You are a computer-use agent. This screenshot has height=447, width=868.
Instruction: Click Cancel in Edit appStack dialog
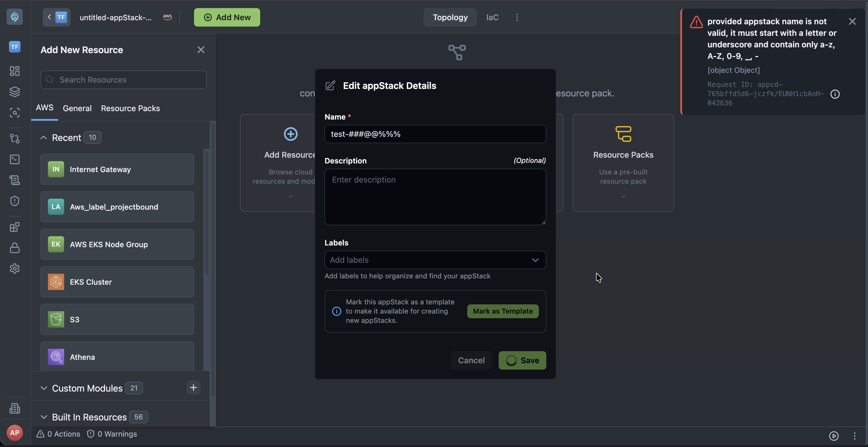coord(471,360)
